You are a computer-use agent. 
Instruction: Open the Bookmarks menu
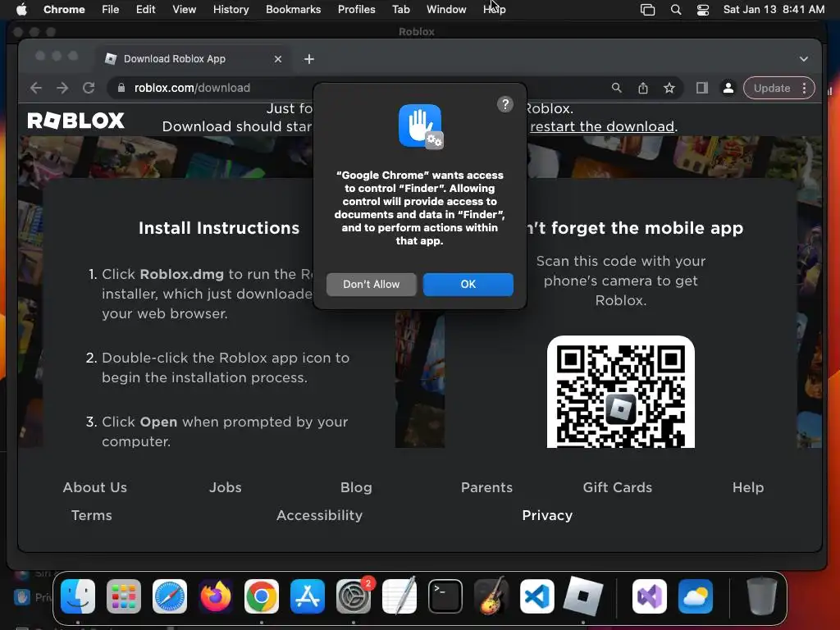(293, 9)
